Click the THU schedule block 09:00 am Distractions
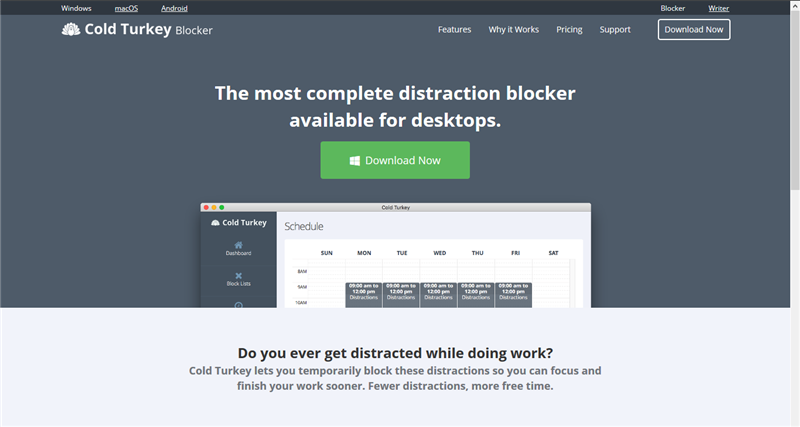The height and width of the screenshot is (427, 800). 476,295
